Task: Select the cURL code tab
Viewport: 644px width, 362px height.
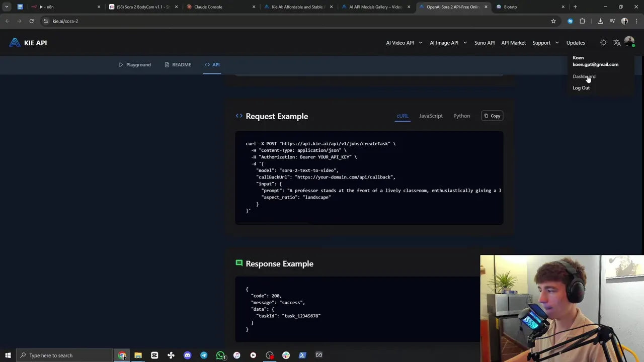Action: (403, 116)
